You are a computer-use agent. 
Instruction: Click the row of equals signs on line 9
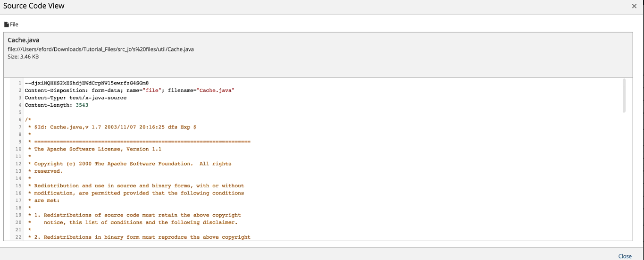[x=142, y=142]
